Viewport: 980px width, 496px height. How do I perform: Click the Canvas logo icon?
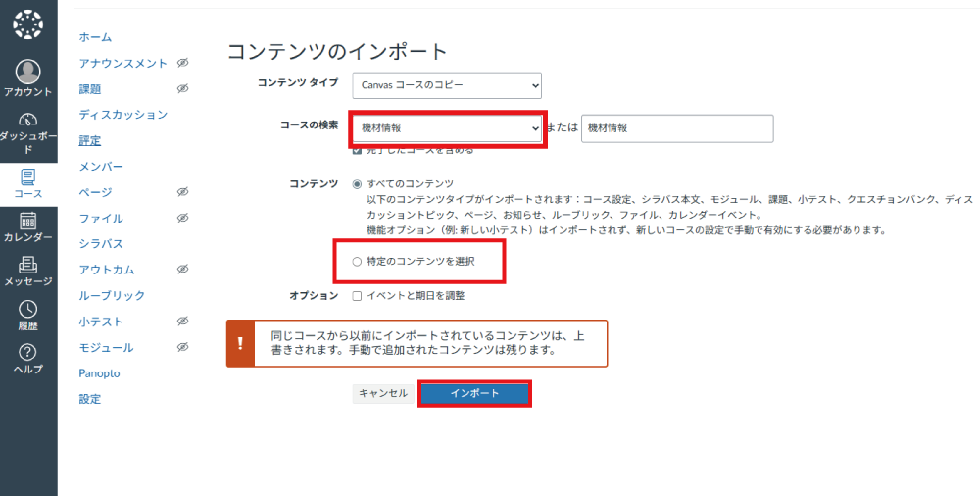click(28, 25)
